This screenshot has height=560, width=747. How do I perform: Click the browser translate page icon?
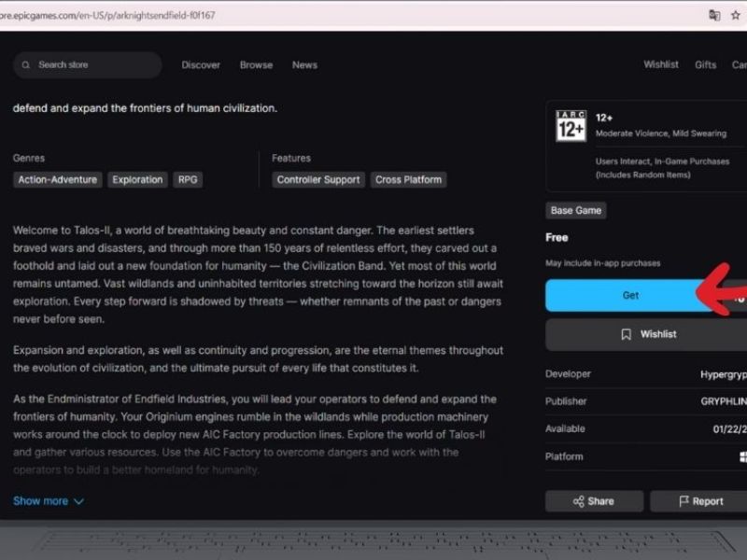[714, 15]
